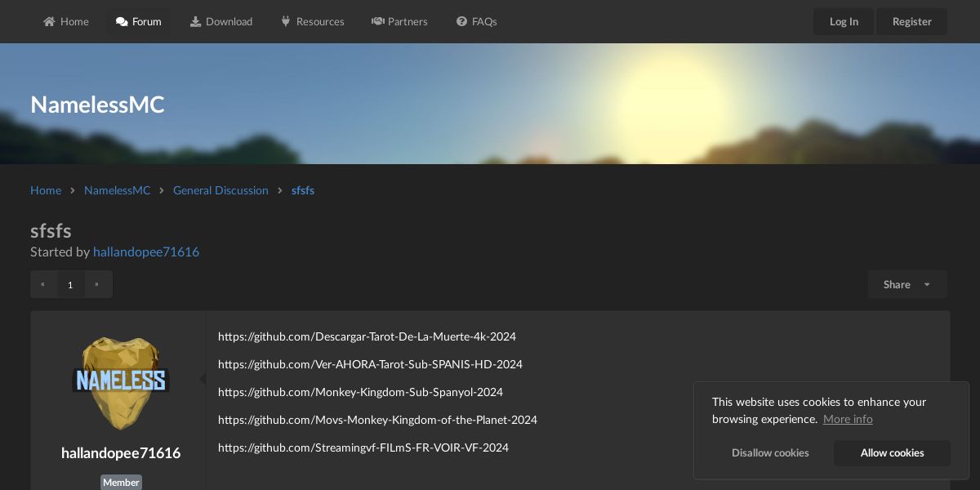Open the FAQs nav menu item
The height and width of the screenshot is (490, 980).
[477, 21]
